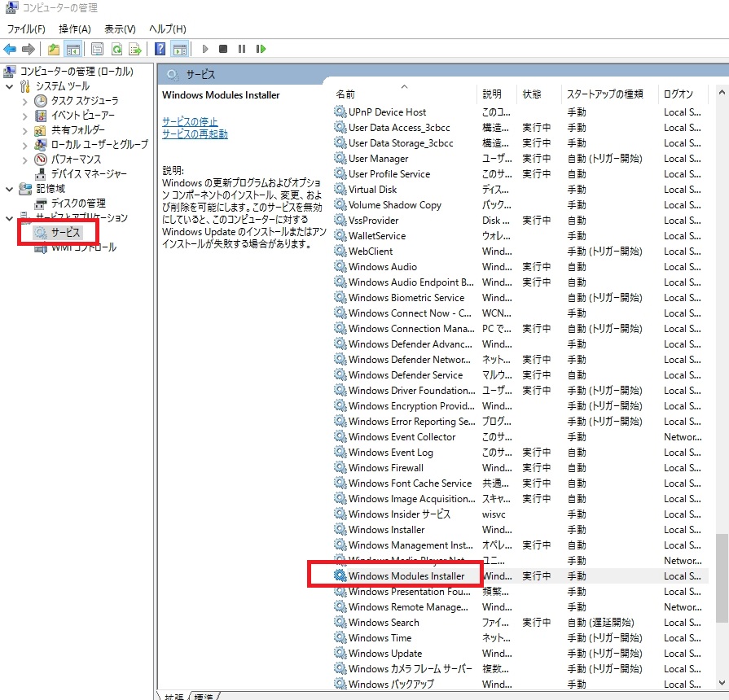Screen dimensions: 729x700
Task: Click the vertical scrollbar thumb of the service list
Action: [x=722, y=577]
